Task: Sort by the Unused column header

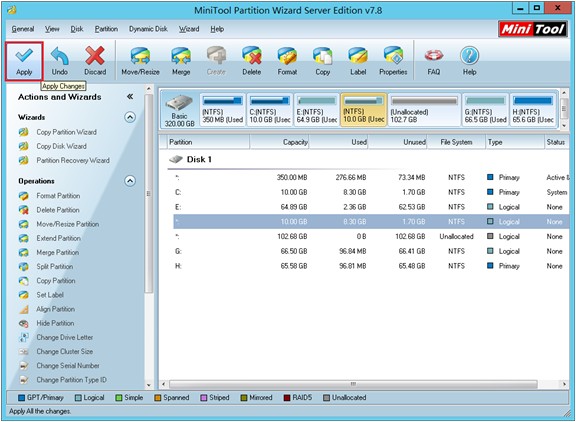Action: 398,142
